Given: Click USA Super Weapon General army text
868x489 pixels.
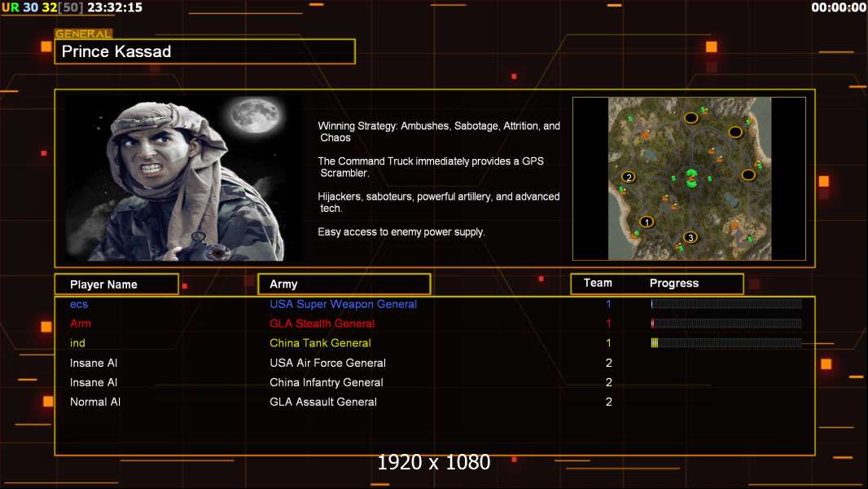Looking at the screenshot, I should tap(344, 304).
